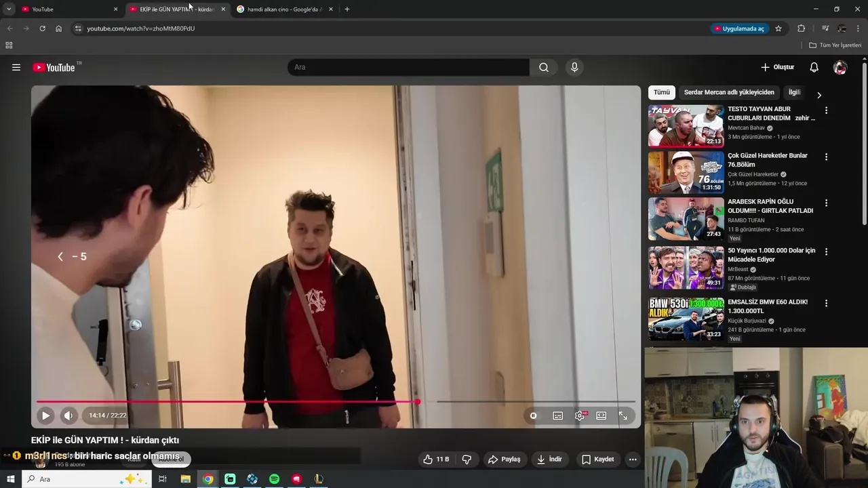This screenshot has height=488, width=868.
Task: Open the TESTO TAYVAN ABUR CUBURLARI video thumbnail
Action: pyautogui.click(x=686, y=126)
